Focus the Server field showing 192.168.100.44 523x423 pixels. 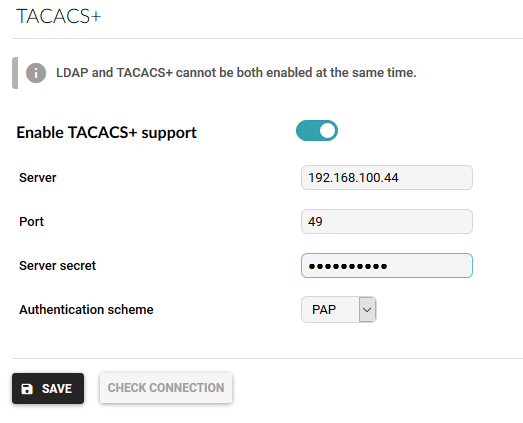[387, 177]
